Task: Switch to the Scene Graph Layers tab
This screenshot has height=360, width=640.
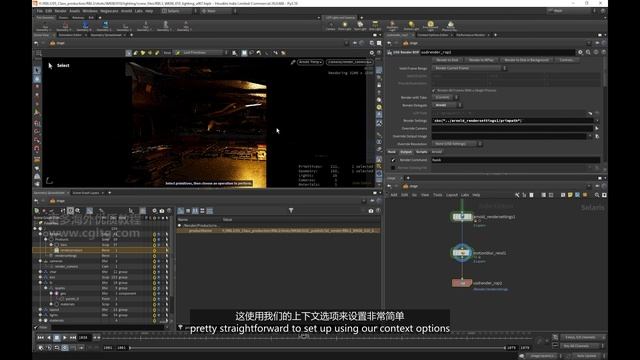Action: tap(86, 193)
